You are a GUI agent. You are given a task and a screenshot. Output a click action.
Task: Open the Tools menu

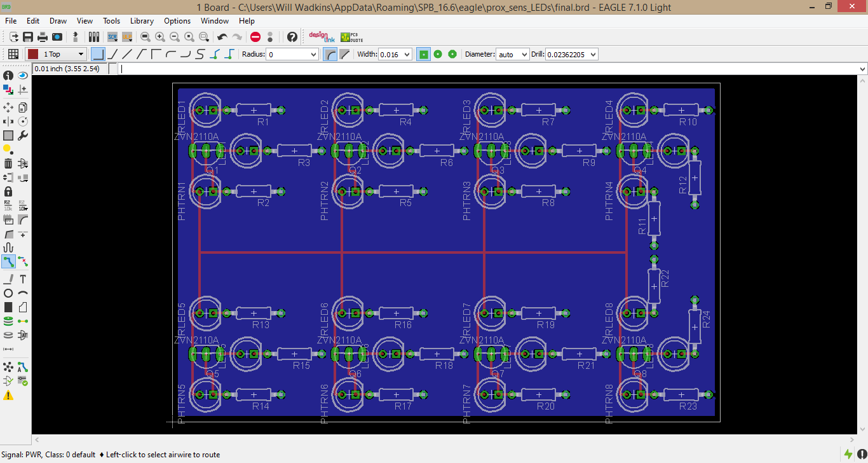pyautogui.click(x=111, y=20)
